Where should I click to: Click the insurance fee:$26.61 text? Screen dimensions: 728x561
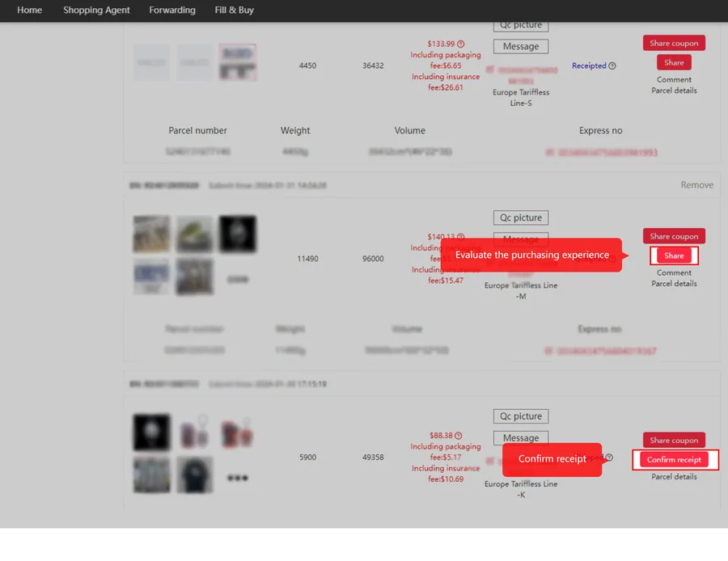(x=446, y=82)
